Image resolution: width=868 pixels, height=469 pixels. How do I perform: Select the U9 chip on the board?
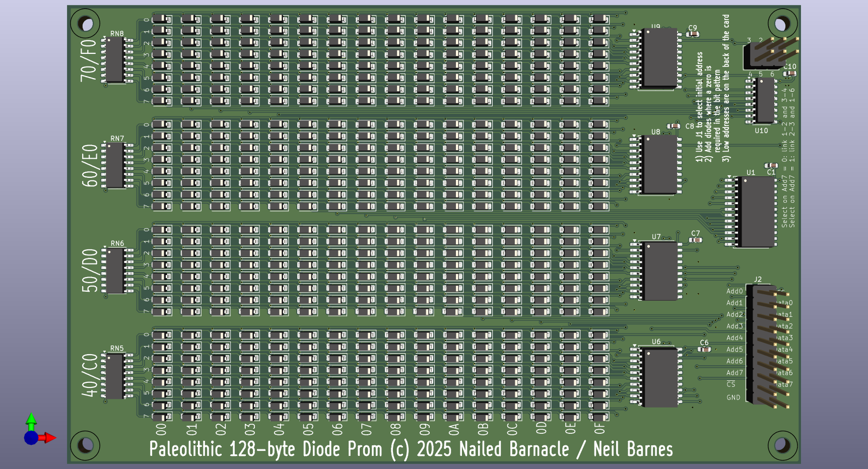(x=659, y=58)
